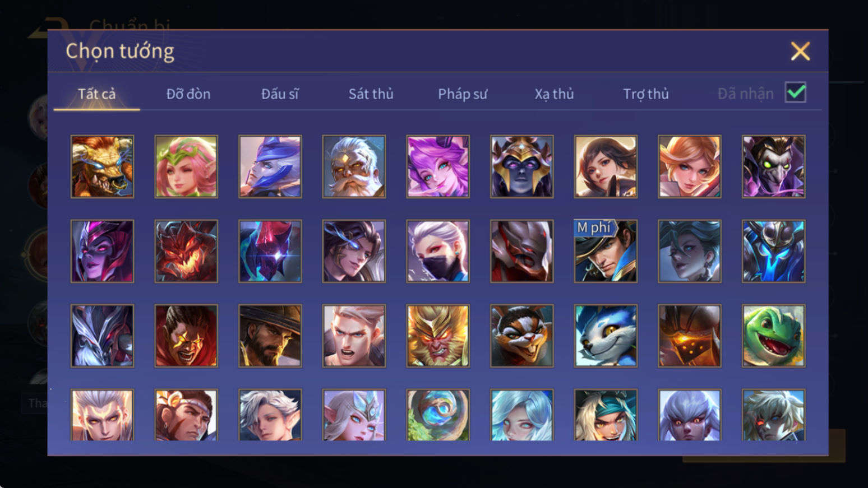
Task: Pick the blue and white fox hero
Action: [x=606, y=336]
